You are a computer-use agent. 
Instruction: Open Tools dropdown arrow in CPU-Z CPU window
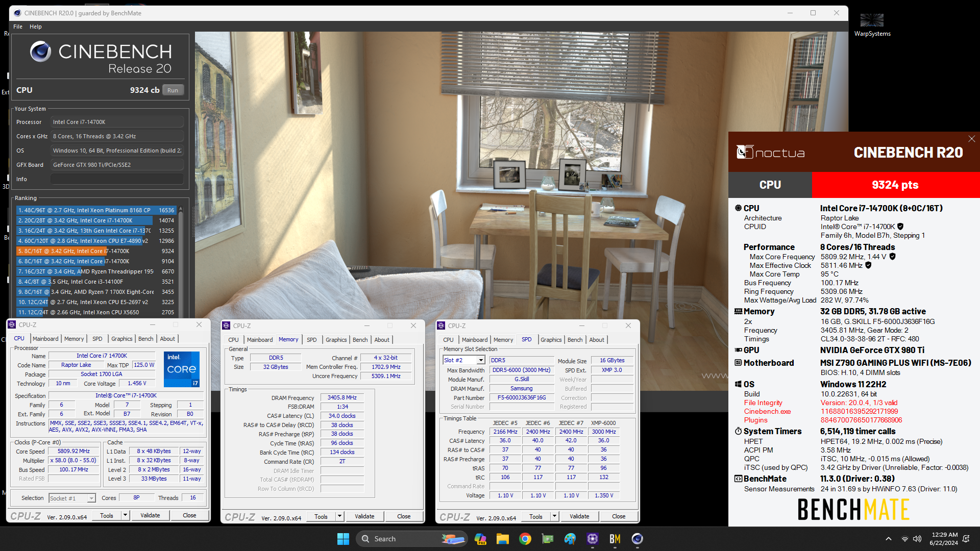(125, 515)
